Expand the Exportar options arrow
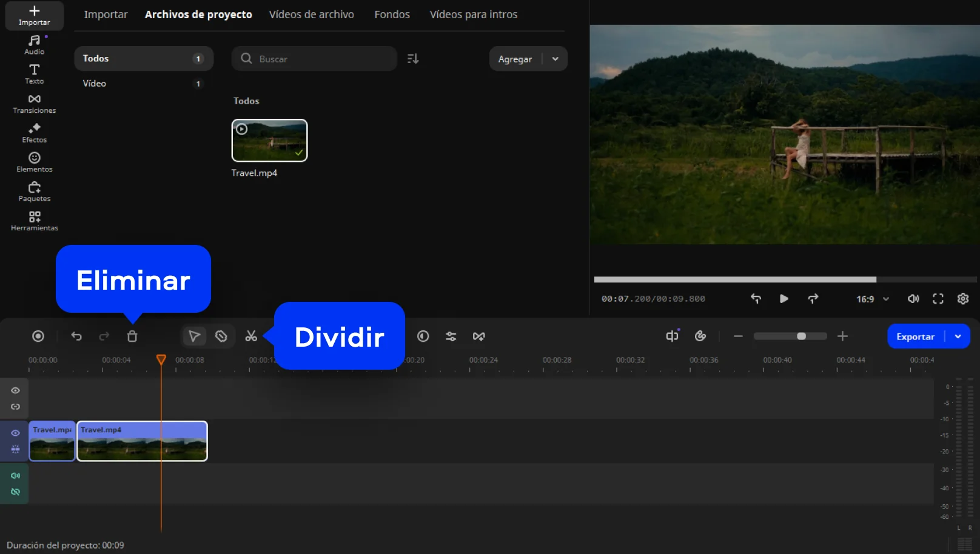This screenshot has height=554, width=980. tap(958, 336)
